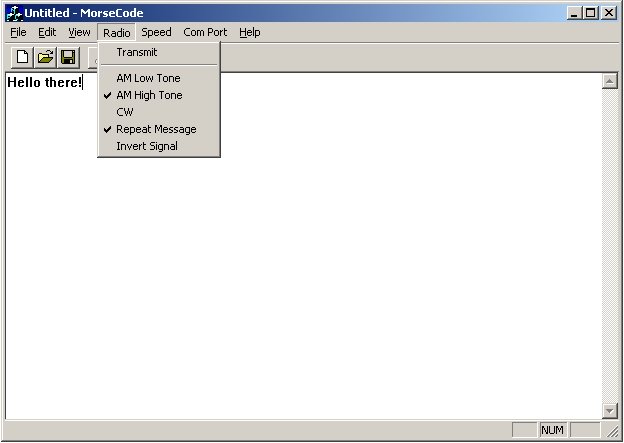Image resolution: width=624 pixels, height=443 pixels.
Task: Open the Edit menu
Action: [47, 32]
